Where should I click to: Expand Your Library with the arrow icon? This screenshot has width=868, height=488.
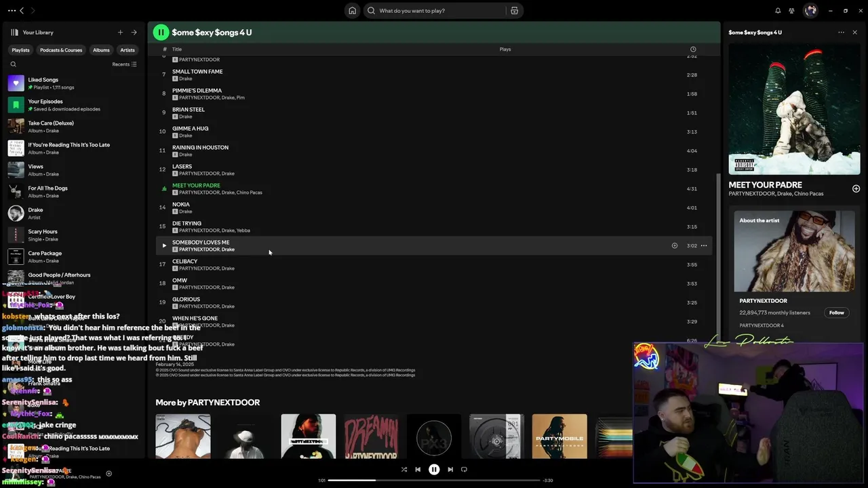(x=134, y=33)
